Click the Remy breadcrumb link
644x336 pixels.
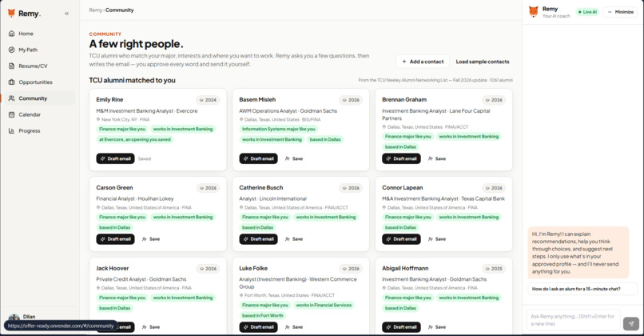95,10
